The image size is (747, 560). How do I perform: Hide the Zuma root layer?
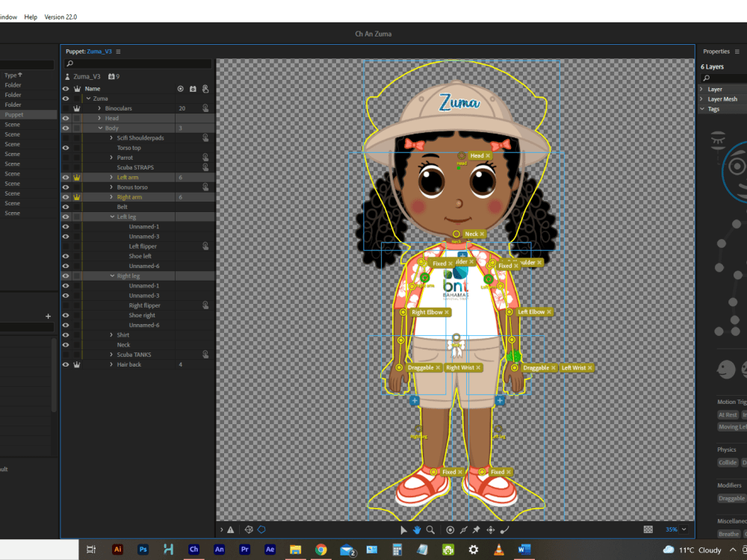(x=66, y=99)
